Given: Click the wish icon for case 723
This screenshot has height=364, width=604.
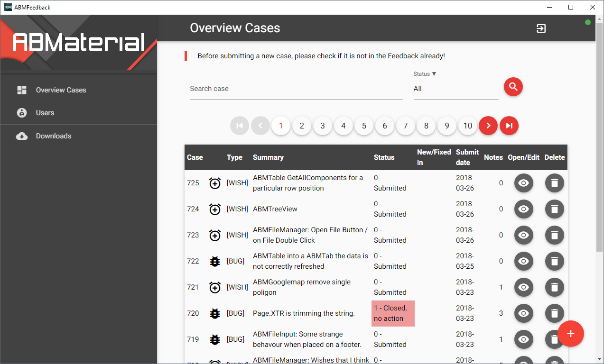Looking at the screenshot, I should pyautogui.click(x=215, y=235).
